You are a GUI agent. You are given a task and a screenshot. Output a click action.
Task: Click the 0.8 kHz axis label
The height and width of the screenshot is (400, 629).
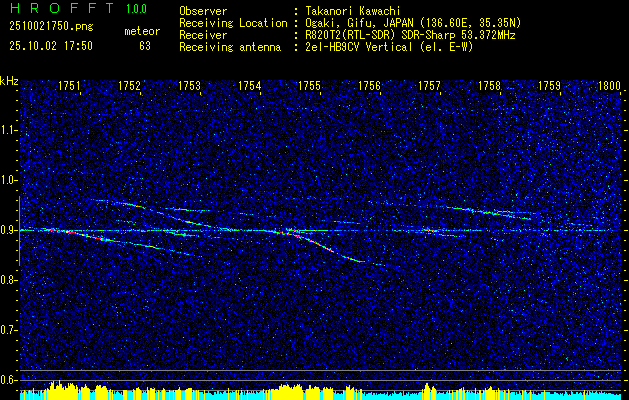8,280
